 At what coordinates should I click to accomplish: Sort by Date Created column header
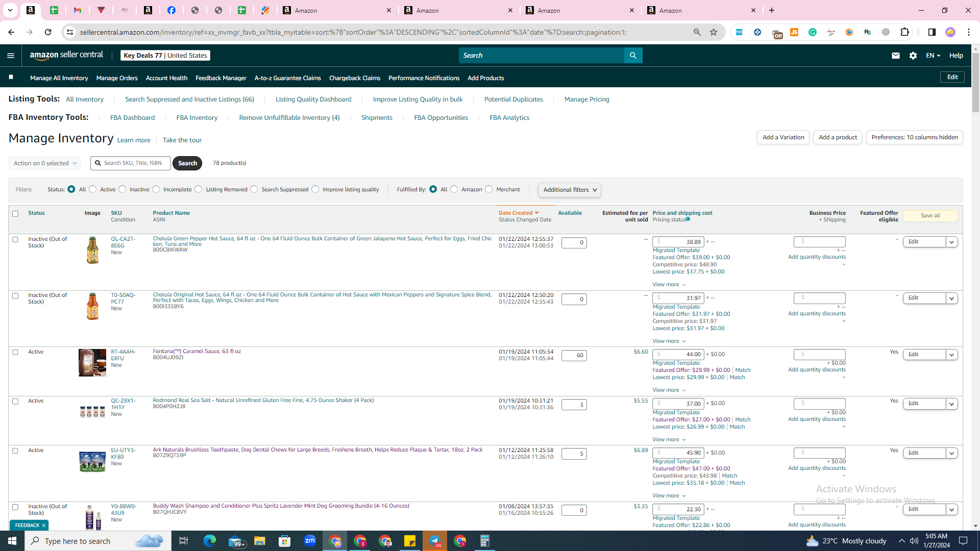pos(519,213)
